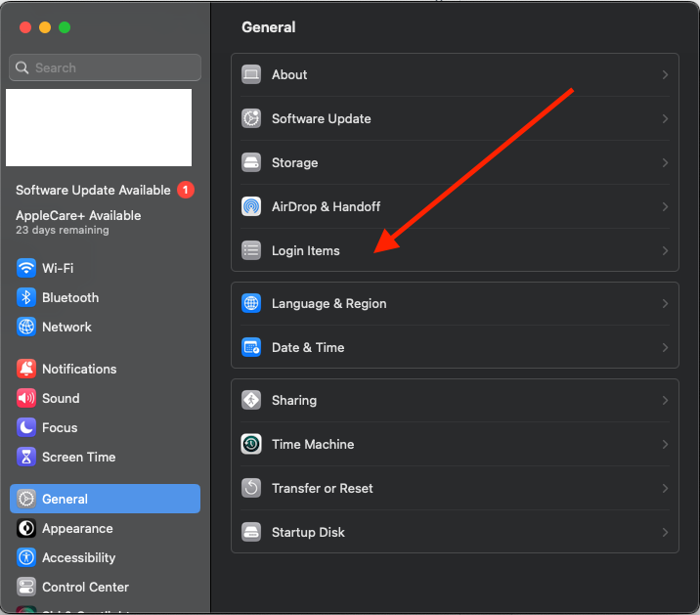Screen dimensions: 700x615
Task: Click the Notifications bell icon
Action: pyautogui.click(x=26, y=369)
